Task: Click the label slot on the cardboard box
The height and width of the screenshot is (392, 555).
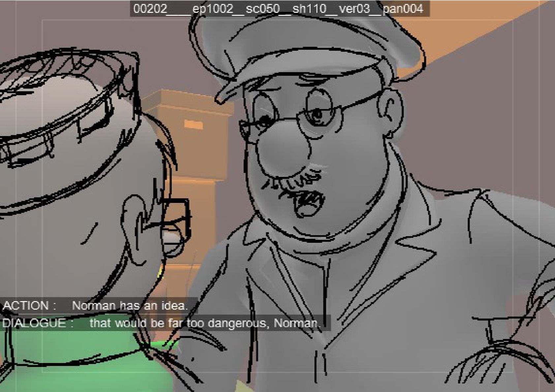Action: pyautogui.click(x=194, y=124)
